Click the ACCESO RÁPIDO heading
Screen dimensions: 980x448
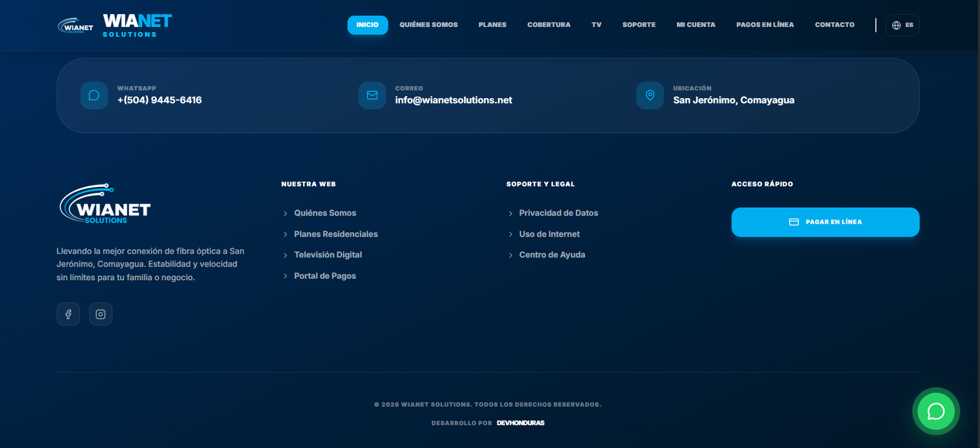coord(762,184)
